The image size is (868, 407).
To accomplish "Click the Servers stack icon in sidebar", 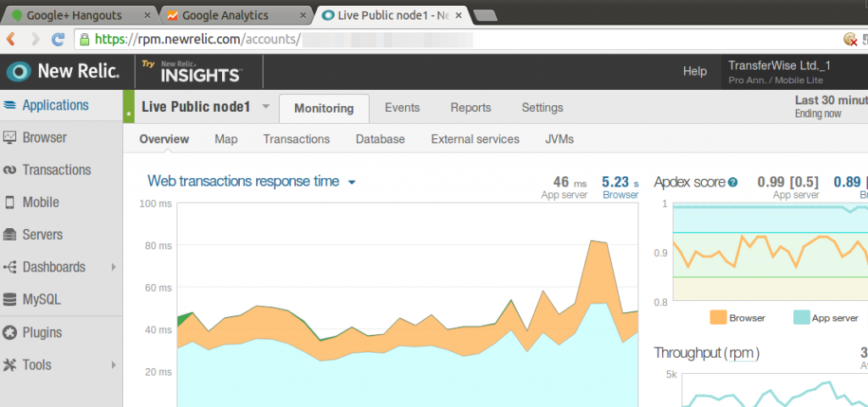I will pos(9,235).
